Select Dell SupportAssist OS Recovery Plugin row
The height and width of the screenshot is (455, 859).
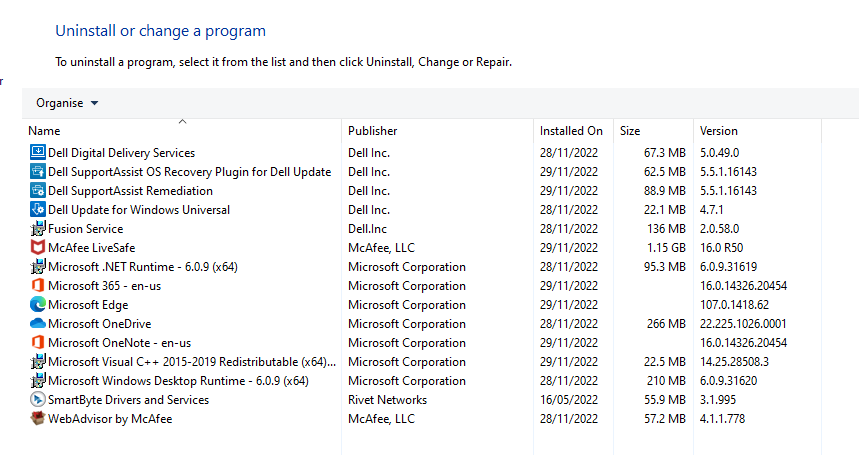point(190,172)
